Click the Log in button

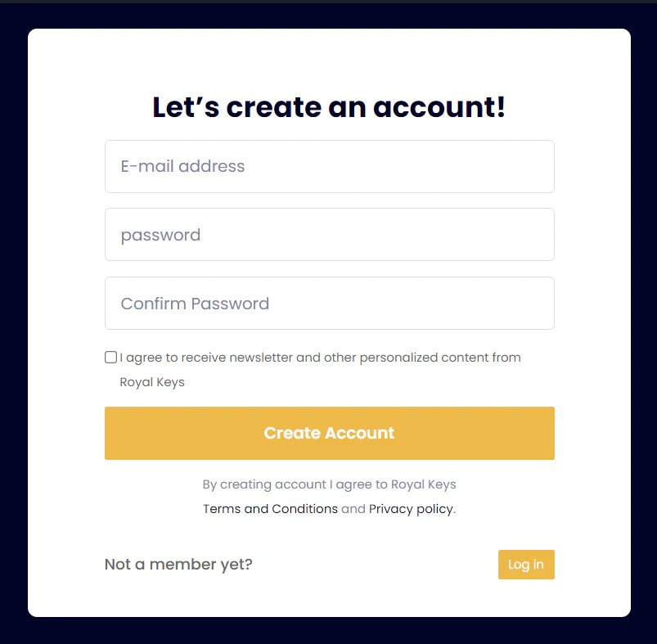pos(526,565)
